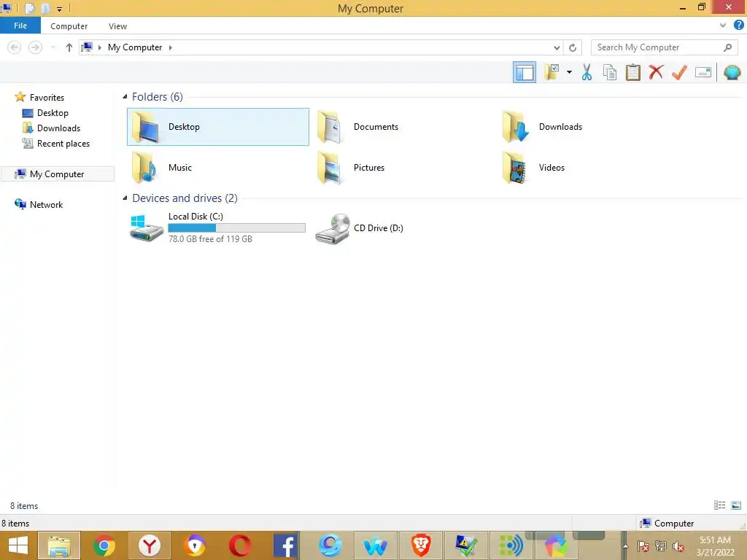Open dropdown arrow next to folder options
Screen dimensions: 747x560
tap(569, 72)
